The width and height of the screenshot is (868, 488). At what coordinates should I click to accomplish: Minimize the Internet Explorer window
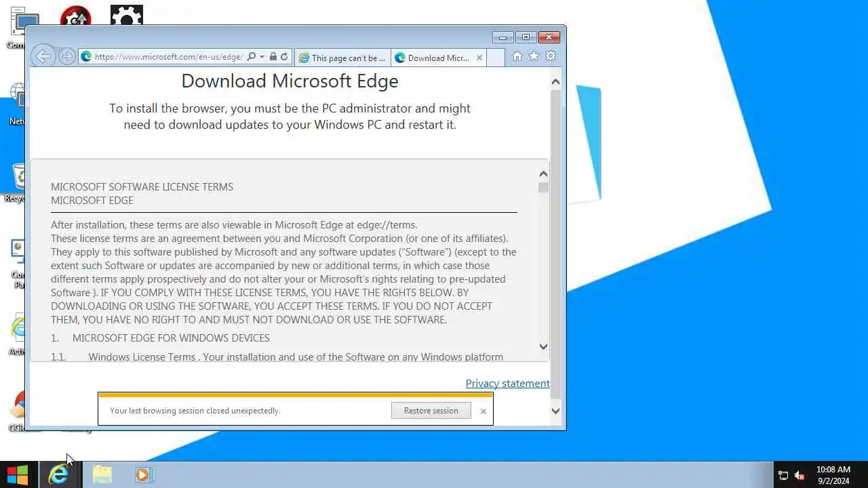tap(502, 37)
